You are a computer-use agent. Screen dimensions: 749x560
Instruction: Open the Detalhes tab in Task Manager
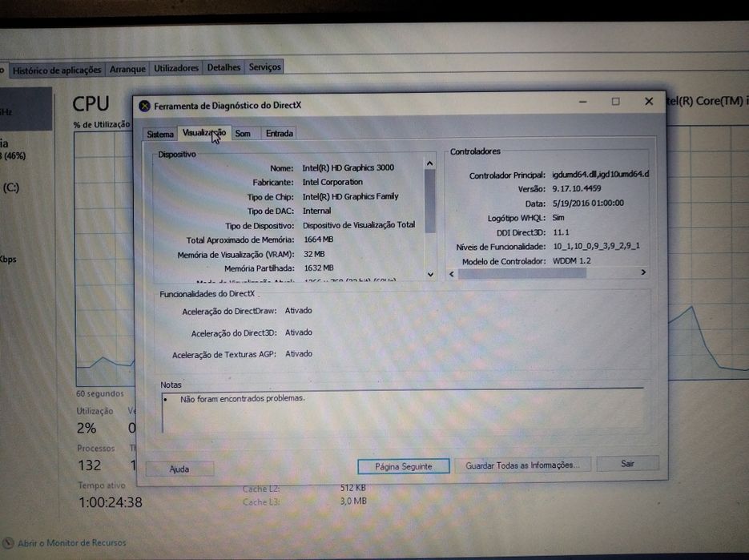223,67
